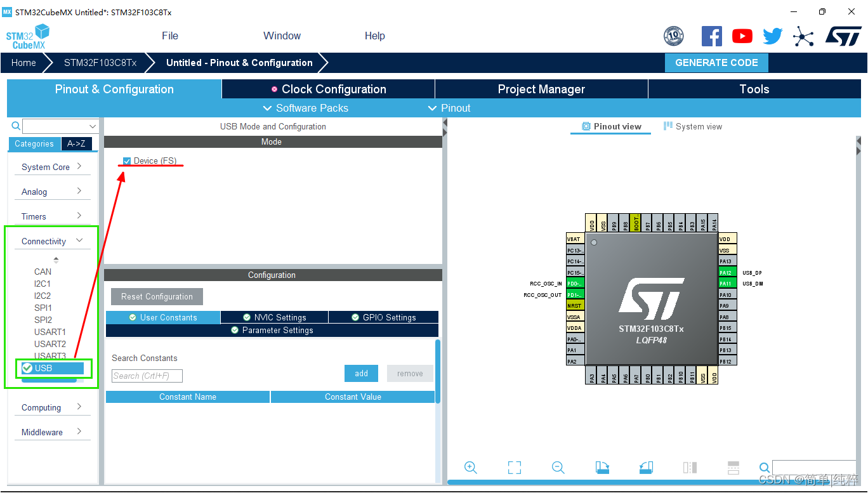Click the horizontal split view icon

coord(733,468)
